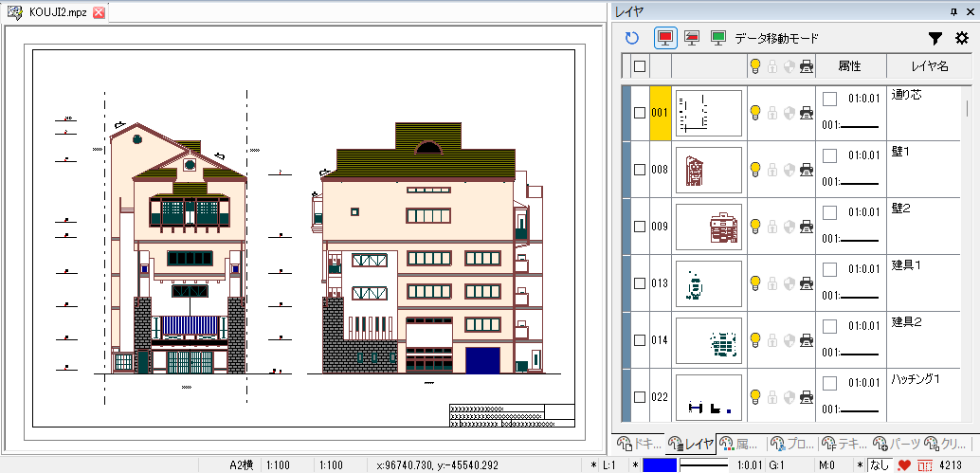Click the printer icon in header row
Screen dimensions: 980x473
[807, 65]
